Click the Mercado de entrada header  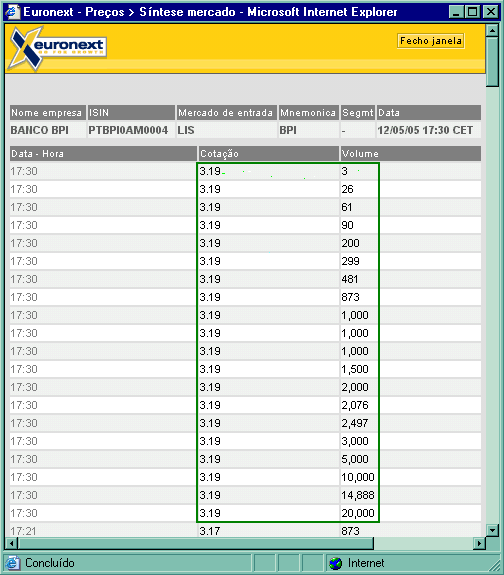coord(227,113)
